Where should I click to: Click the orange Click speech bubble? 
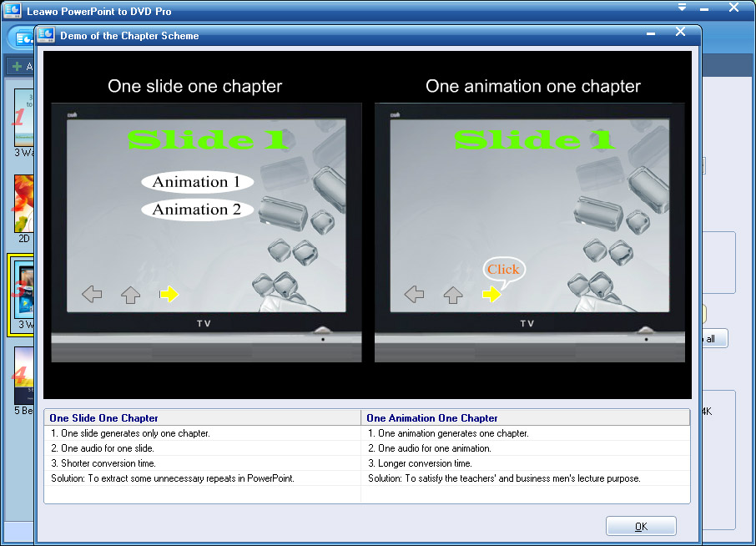[x=503, y=269]
